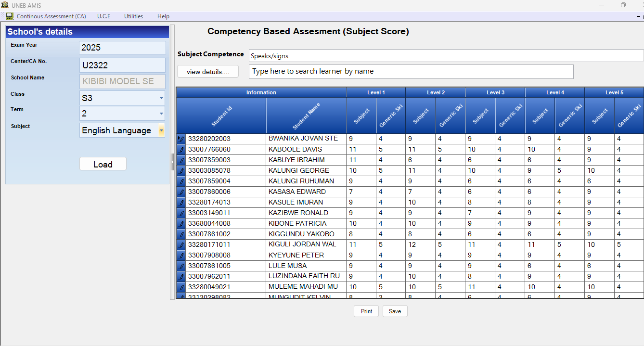
Task: Click the save disk icon on the menu strip
Action: pyautogui.click(x=9, y=16)
